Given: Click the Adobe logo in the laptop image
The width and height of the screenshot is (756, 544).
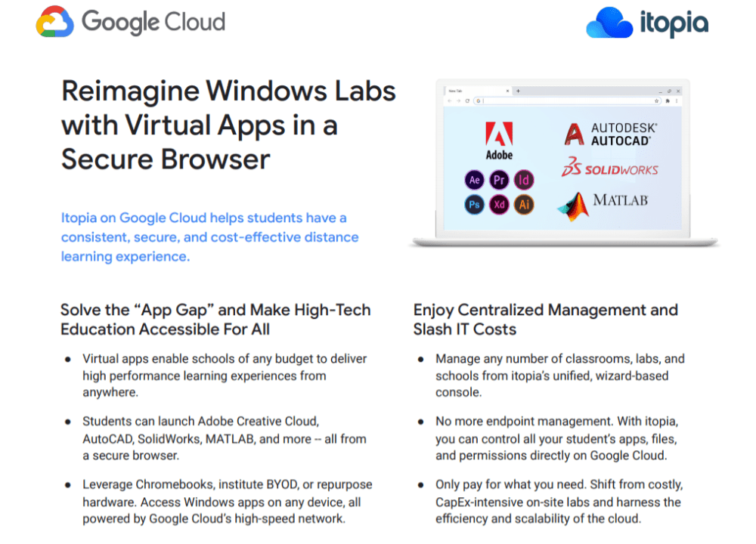Looking at the screenshot, I should tap(499, 141).
